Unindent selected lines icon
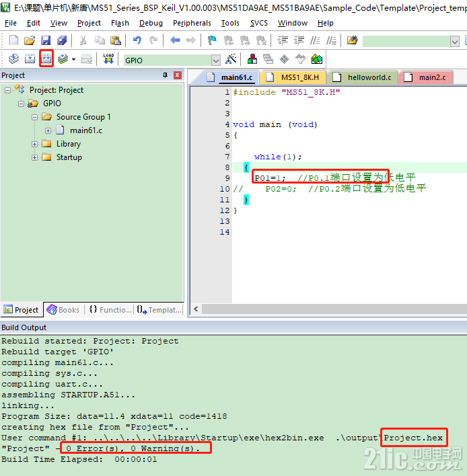 299,40
